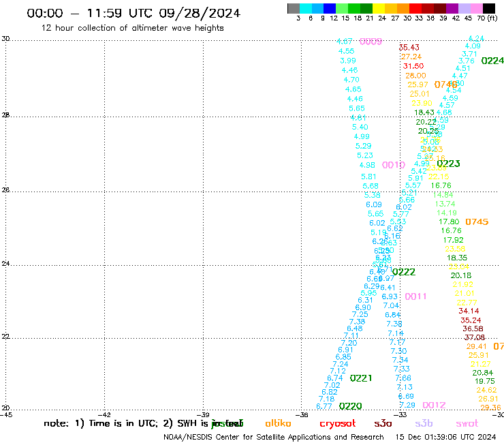The height and width of the screenshot is (443, 504).
Task: Click the green track time label "0224"
Action: [x=492, y=61]
